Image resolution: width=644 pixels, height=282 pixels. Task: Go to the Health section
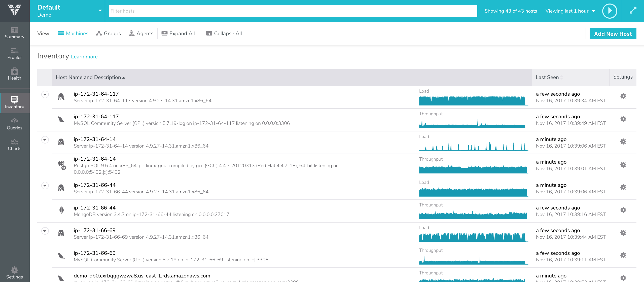pos(15,74)
